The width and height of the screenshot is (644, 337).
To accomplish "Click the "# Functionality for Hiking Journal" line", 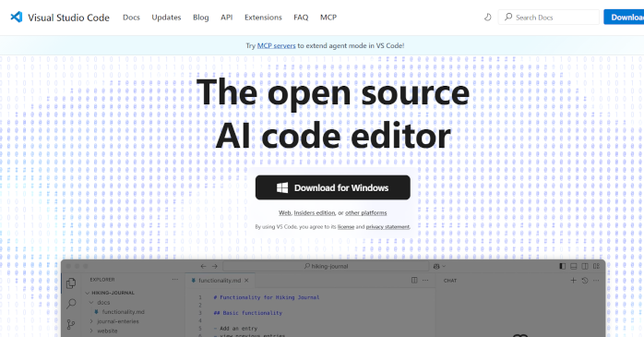I will coord(267,297).
